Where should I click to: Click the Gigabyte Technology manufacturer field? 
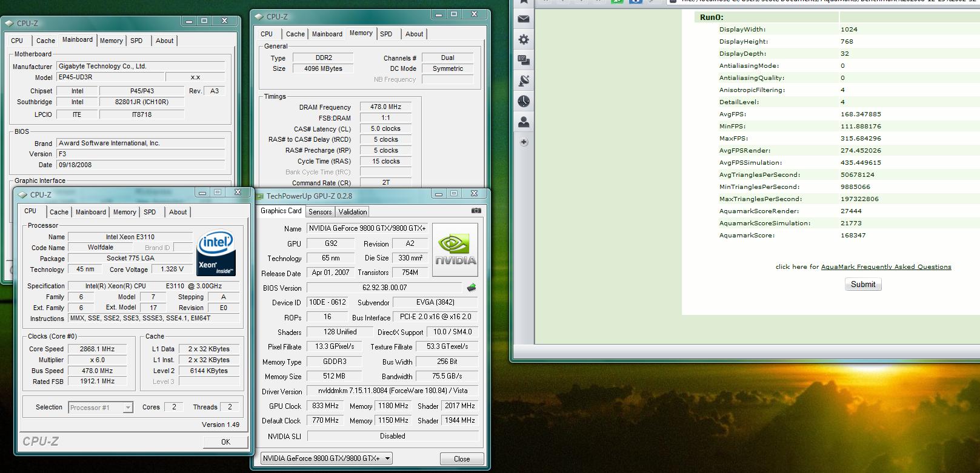tap(141, 66)
